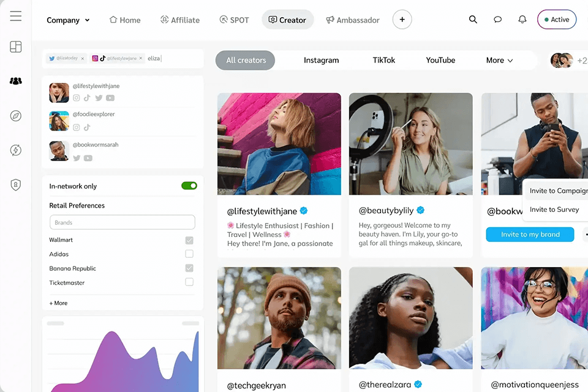The width and height of the screenshot is (588, 392).
Task: Remove the @lifestylewjane filter chip
Action: [x=141, y=58]
